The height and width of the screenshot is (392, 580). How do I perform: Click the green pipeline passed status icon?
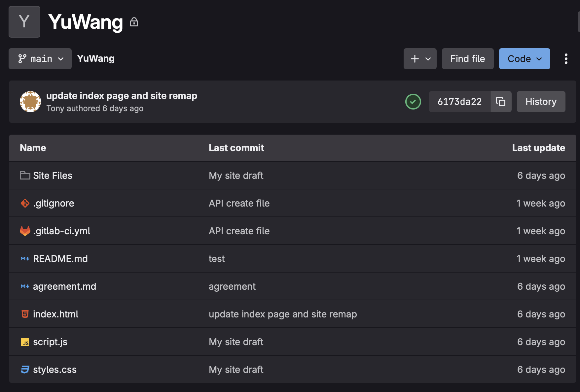pos(413,102)
